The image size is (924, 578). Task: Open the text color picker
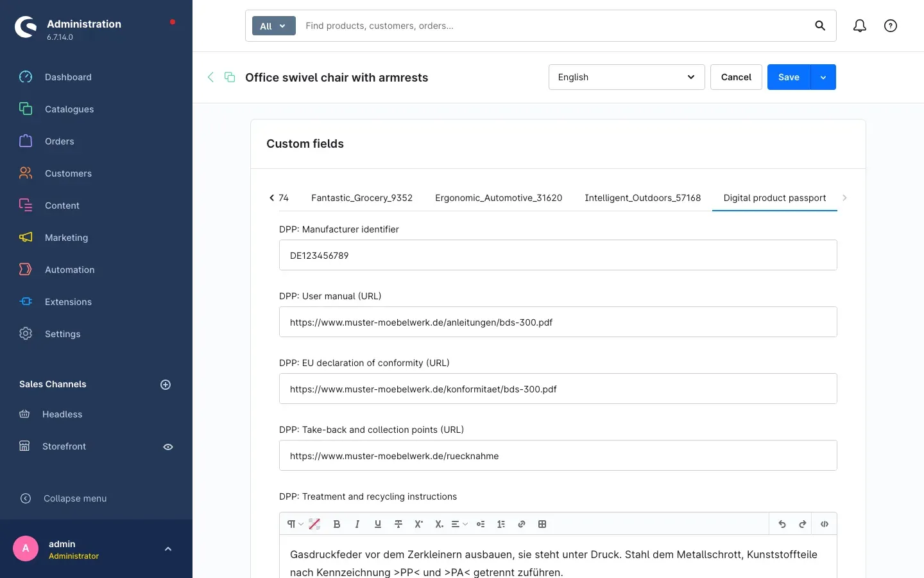click(x=314, y=524)
